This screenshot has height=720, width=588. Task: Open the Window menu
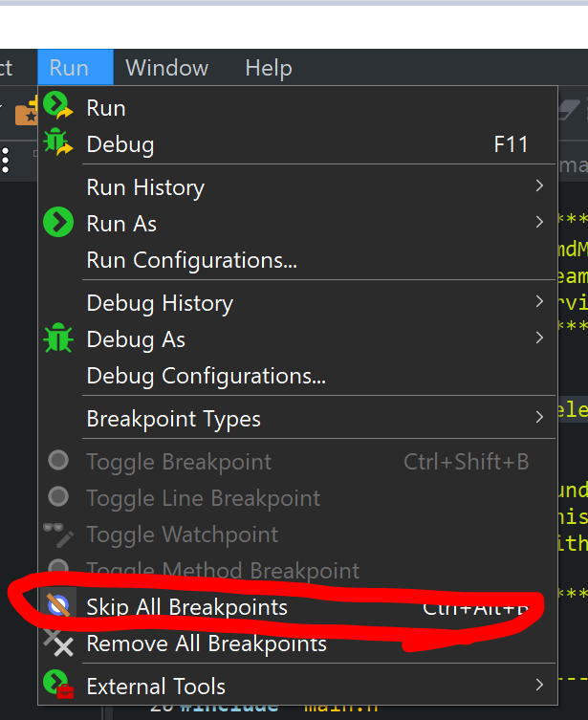(166, 68)
